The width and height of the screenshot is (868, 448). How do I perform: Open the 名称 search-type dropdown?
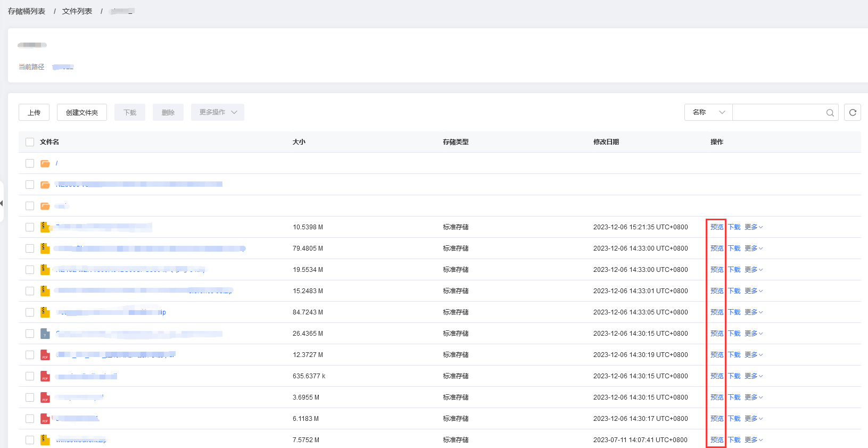708,112
